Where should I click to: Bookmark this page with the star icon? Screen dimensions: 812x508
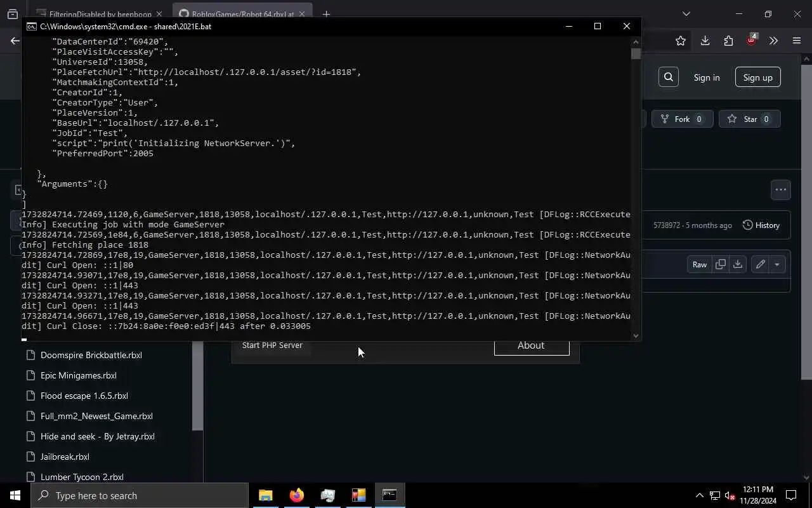pyautogui.click(x=681, y=41)
